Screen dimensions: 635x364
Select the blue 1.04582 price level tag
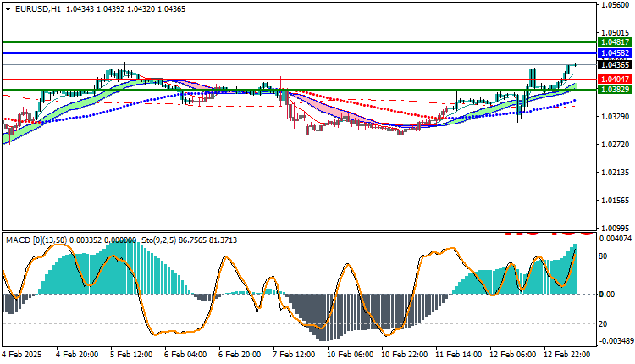coord(615,53)
